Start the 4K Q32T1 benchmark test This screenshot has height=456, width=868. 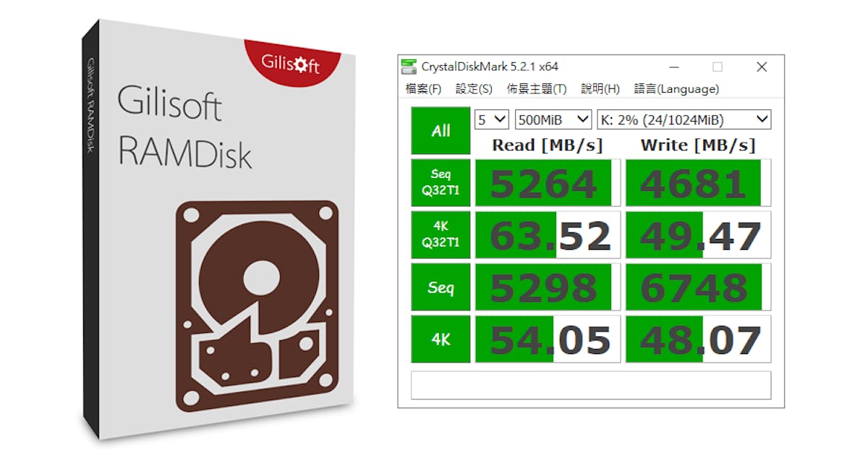[440, 235]
